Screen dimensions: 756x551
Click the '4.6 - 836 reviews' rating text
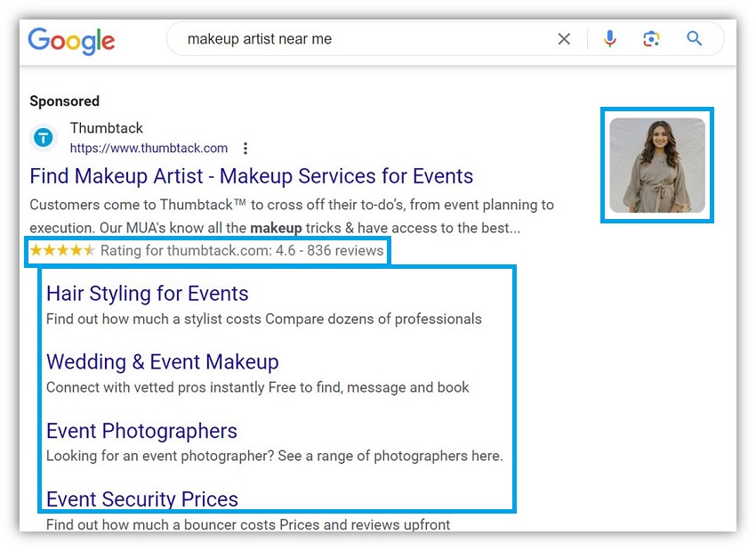[329, 250]
